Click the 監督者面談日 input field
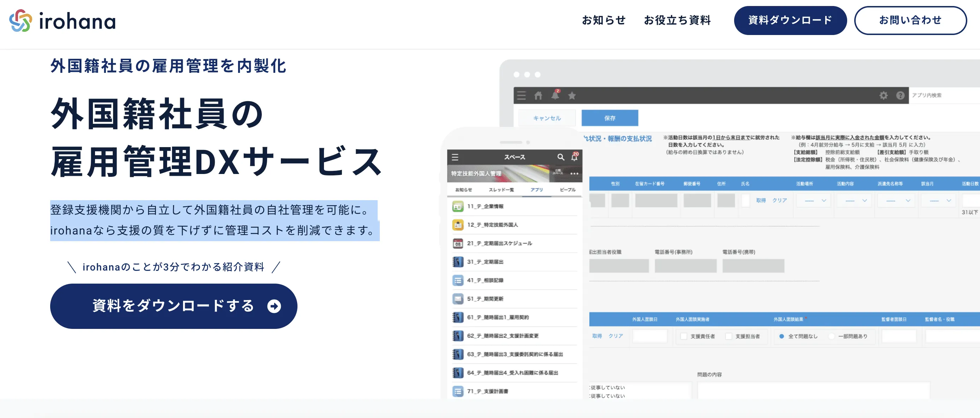Image resolution: width=980 pixels, height=418 pixels. tap(899, 336)
